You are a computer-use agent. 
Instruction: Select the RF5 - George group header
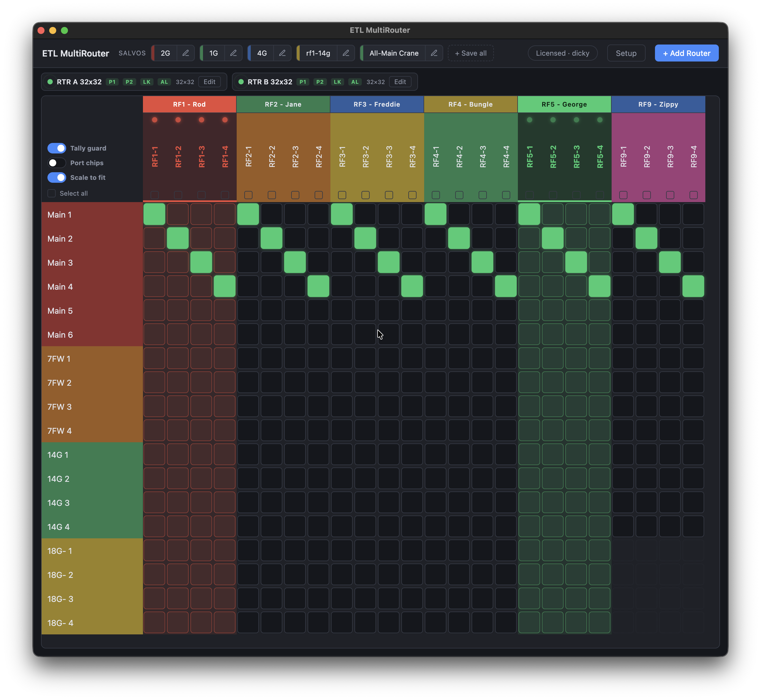coord(564,105)
